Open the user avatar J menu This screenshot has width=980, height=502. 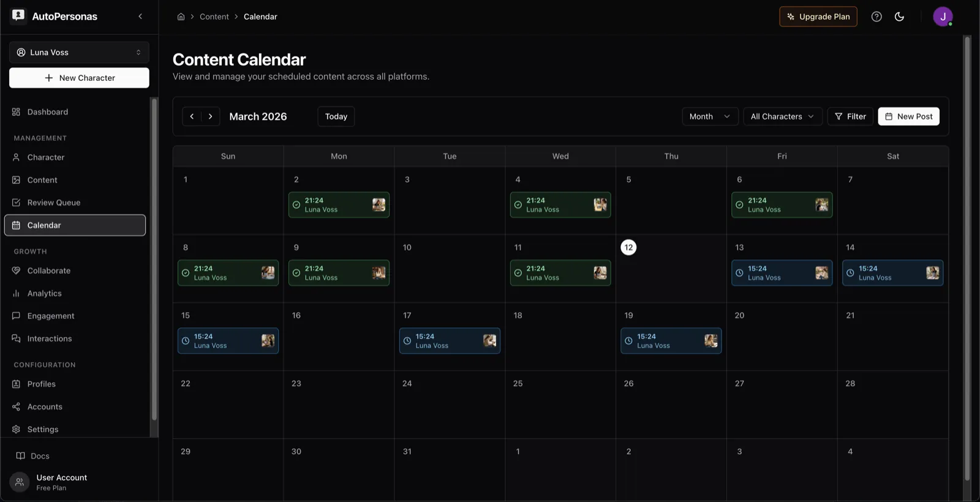[x=943, y=17]
